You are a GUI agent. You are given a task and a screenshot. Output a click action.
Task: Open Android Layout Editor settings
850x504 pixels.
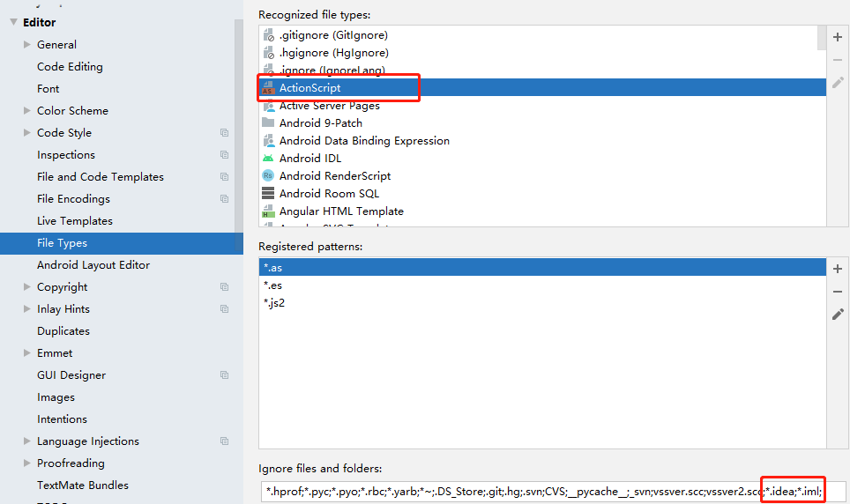pyautogui.click(x=93, y=265)
